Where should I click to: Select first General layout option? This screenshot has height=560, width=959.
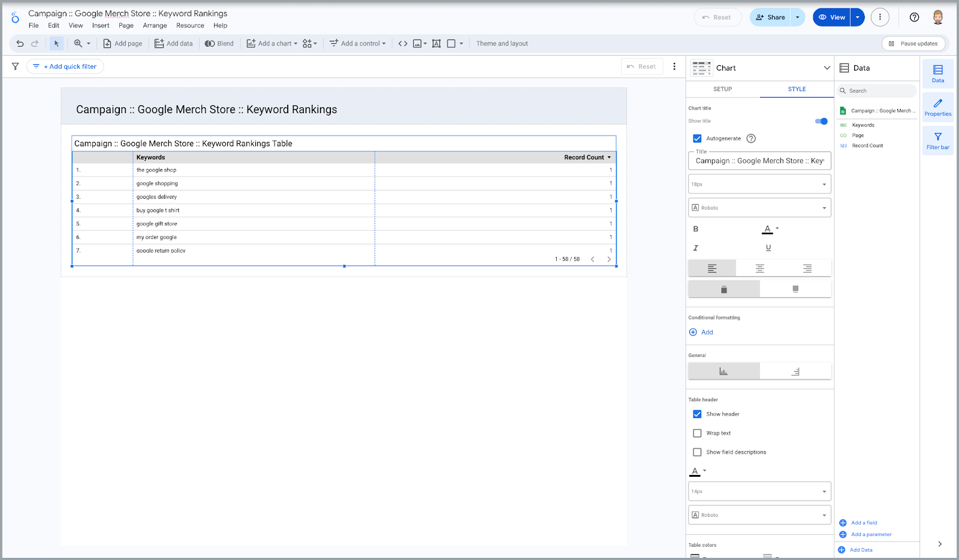724,371
